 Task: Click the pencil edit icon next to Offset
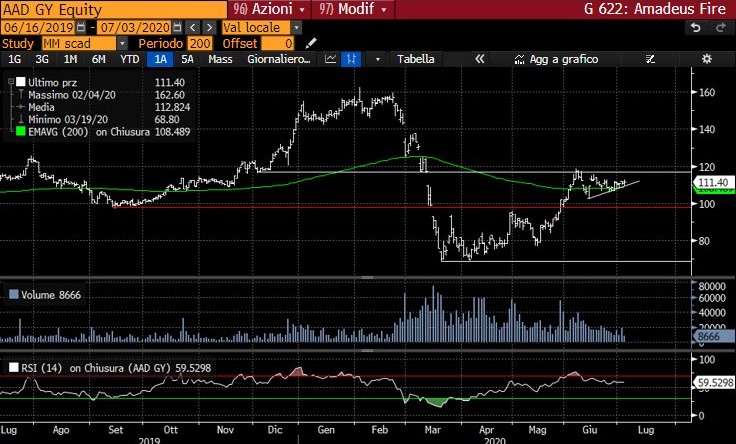point(311,43)
